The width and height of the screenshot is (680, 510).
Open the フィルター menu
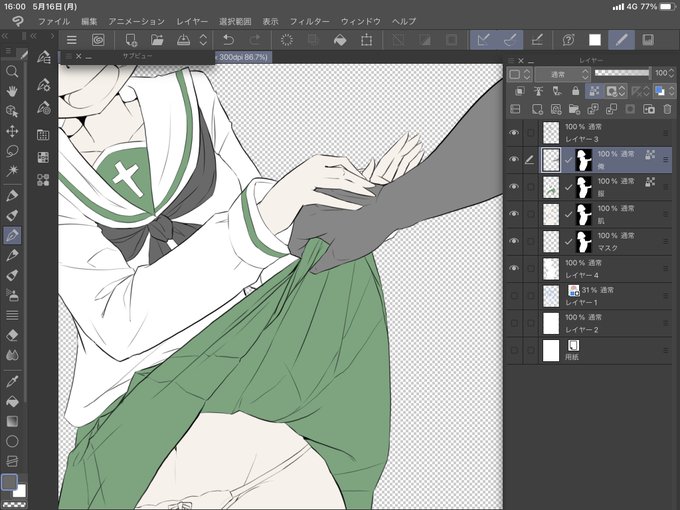pyautogui.click(x=310, y=21)
